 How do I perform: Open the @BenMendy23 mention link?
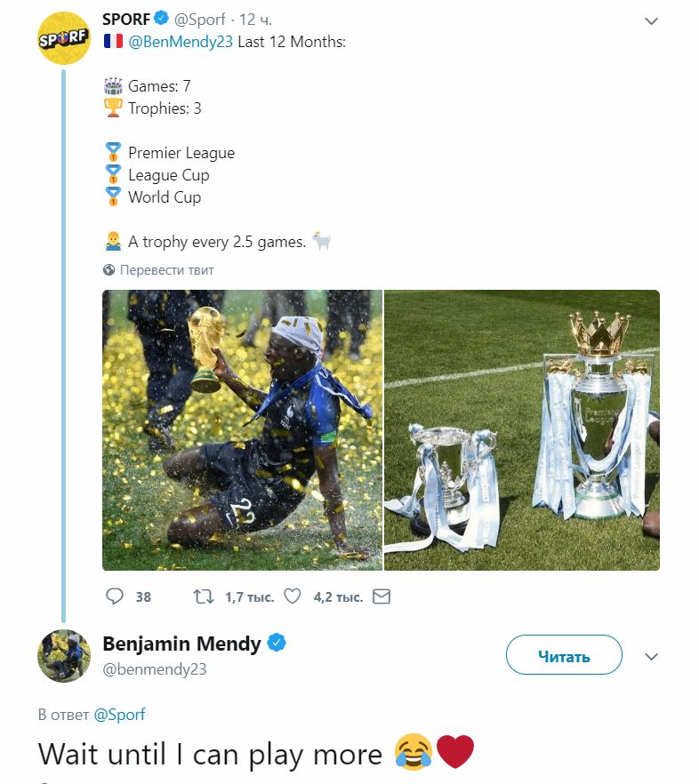click(181, 42)
